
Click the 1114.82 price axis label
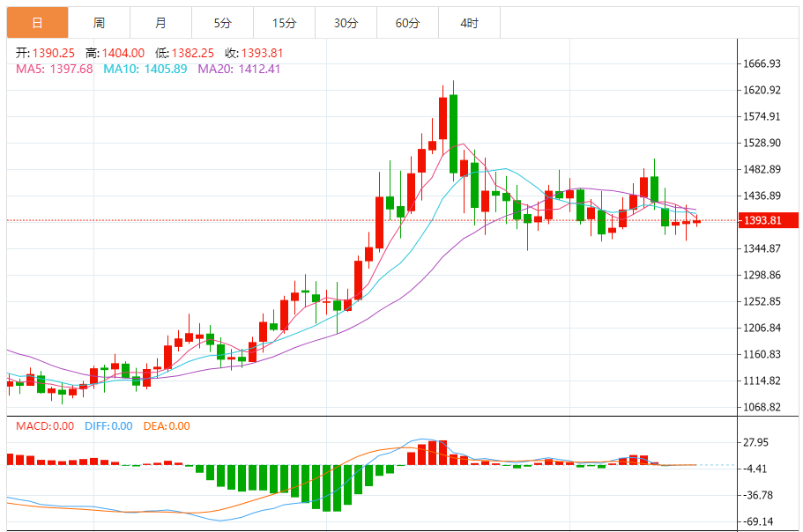[762, 381]
